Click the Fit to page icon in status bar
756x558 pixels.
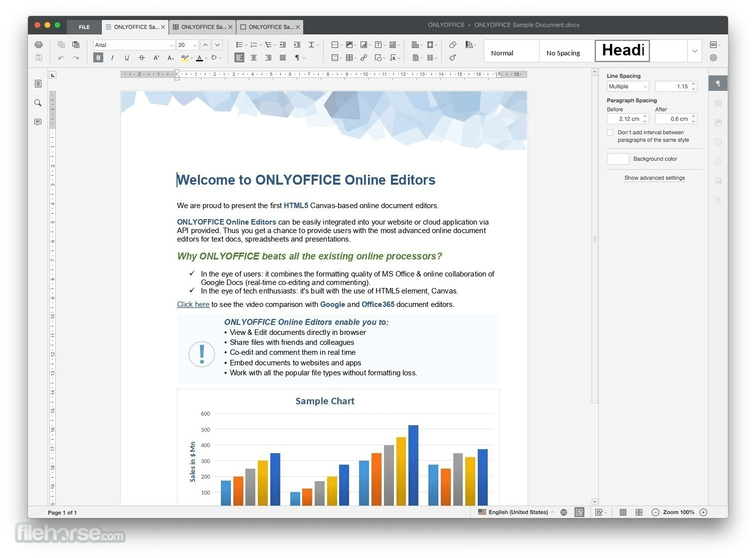tap(623, 513)
